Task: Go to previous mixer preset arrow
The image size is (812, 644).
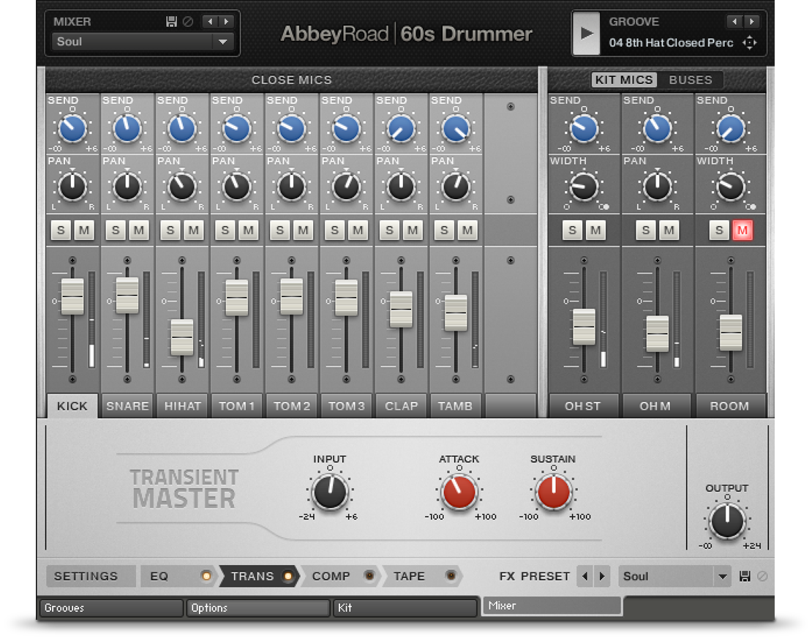Action: tap(210, 22)
